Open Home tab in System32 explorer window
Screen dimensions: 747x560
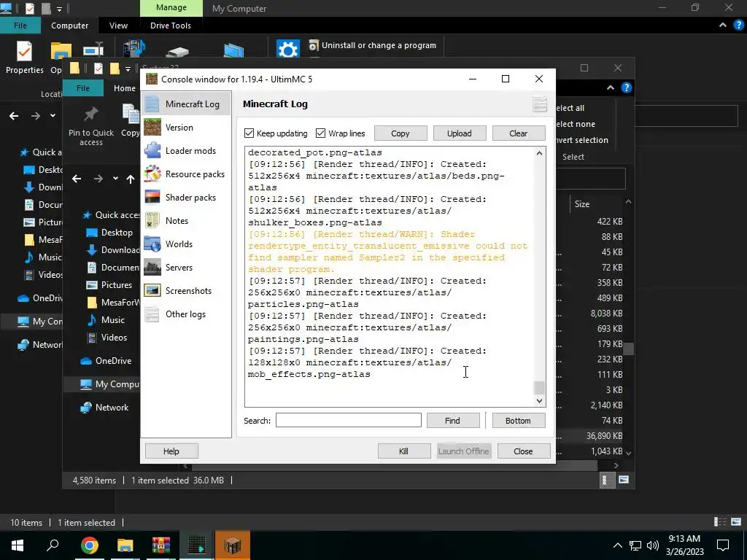point(124,88)
